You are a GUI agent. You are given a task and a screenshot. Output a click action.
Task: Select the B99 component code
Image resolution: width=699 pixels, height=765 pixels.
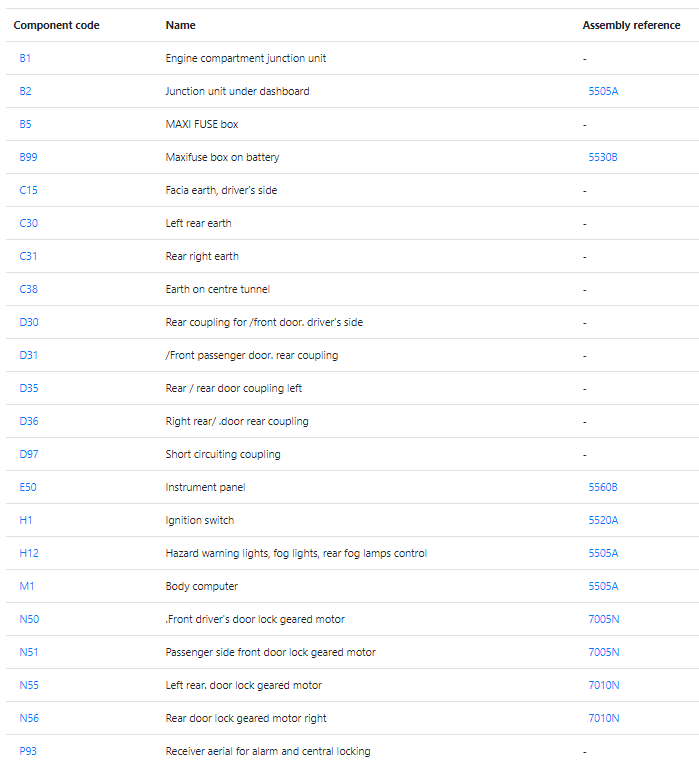(x=28, y=157)
